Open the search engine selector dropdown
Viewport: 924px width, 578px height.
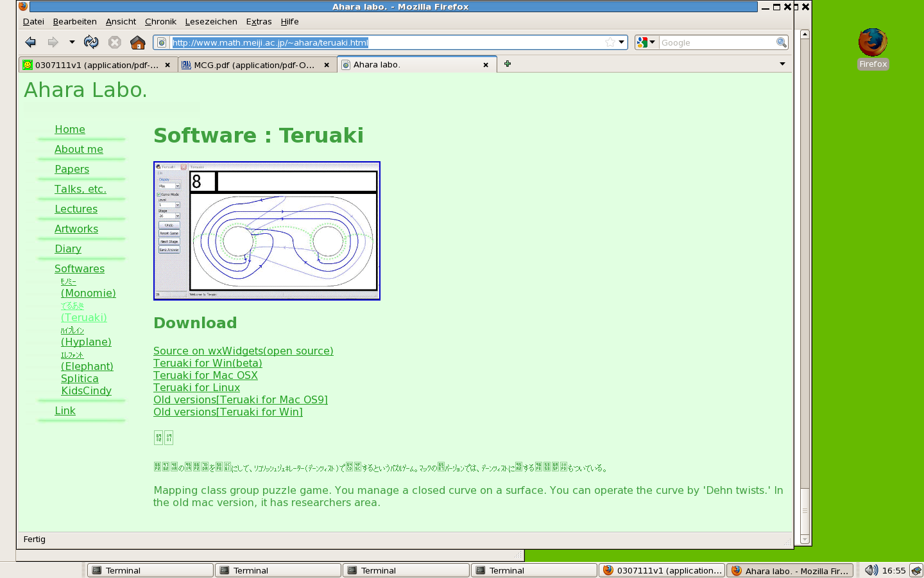tap(646, 42)
